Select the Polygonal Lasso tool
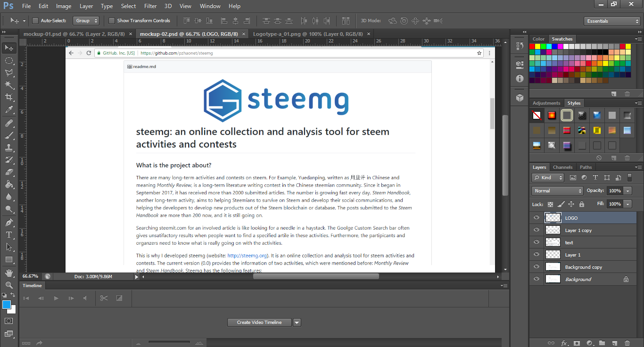This screenshot has height=347, width=644. click(x=9, y=73)
